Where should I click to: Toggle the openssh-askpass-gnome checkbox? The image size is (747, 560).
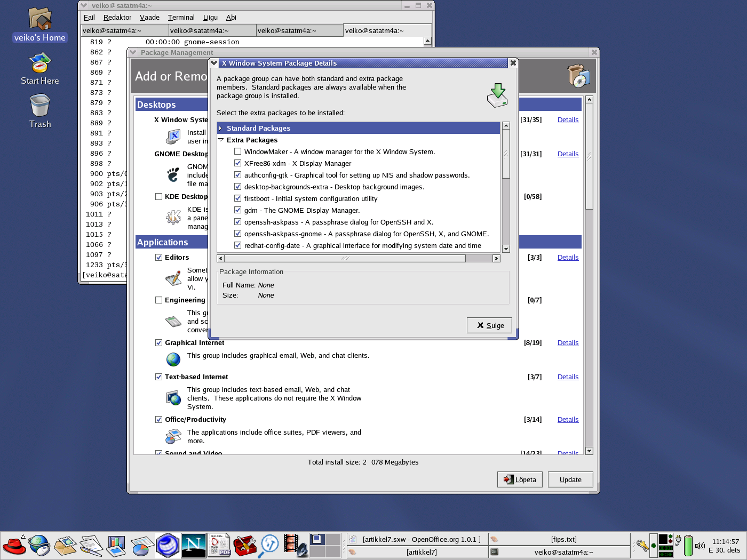pos(238,234)
